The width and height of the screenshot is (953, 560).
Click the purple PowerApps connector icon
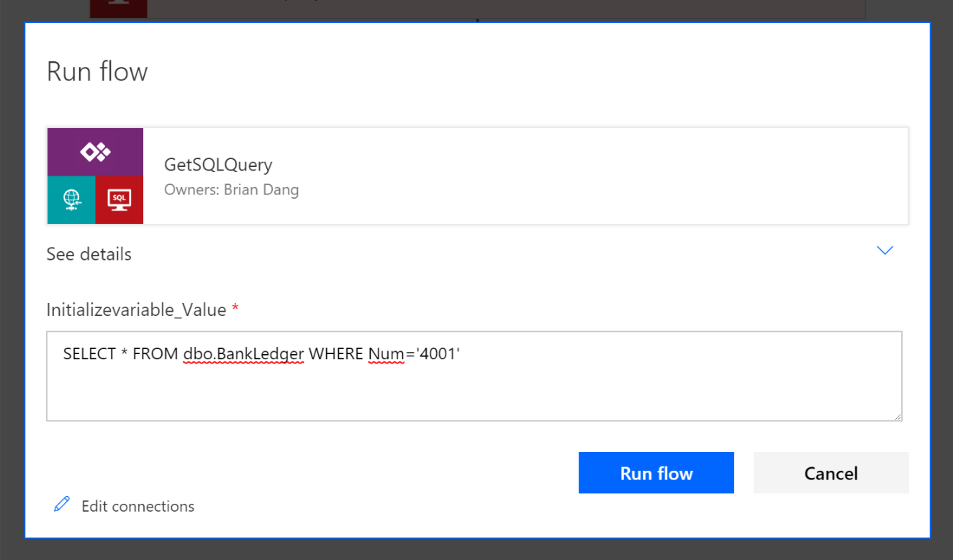(95, 152)
